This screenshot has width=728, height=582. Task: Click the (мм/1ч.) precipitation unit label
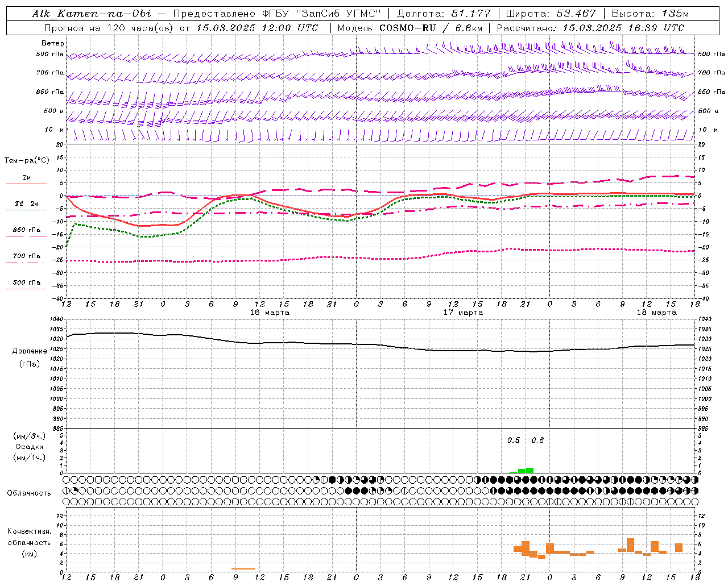(29, 458)
